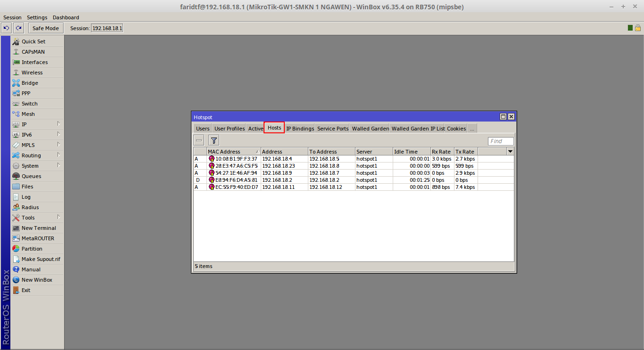Sort by Idle Time column header
This screenshot has width=644, height=350.
[412, 152]
